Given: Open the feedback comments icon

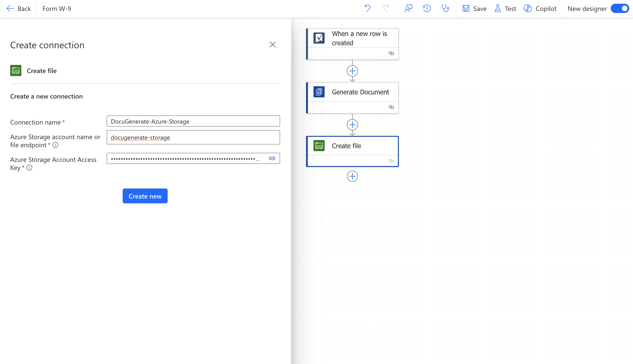Looking at the screenshot, I should pyautogui.click(x=408, y=9).
